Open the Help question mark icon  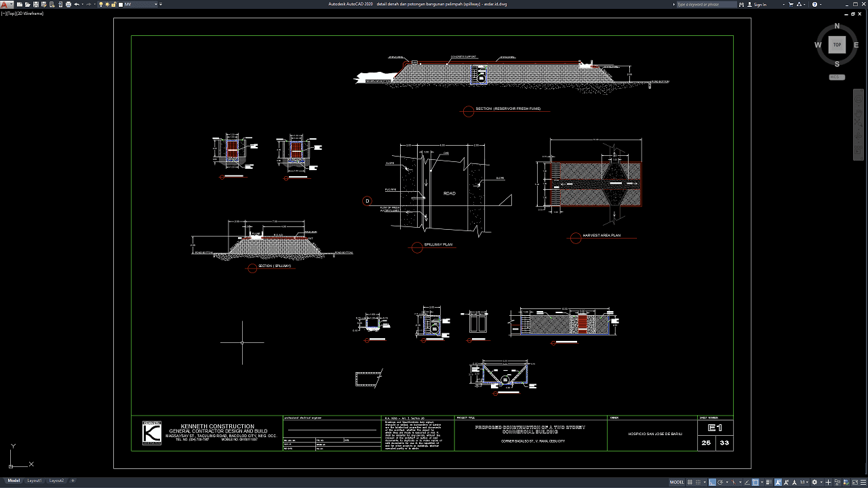[x=814, y=4]
